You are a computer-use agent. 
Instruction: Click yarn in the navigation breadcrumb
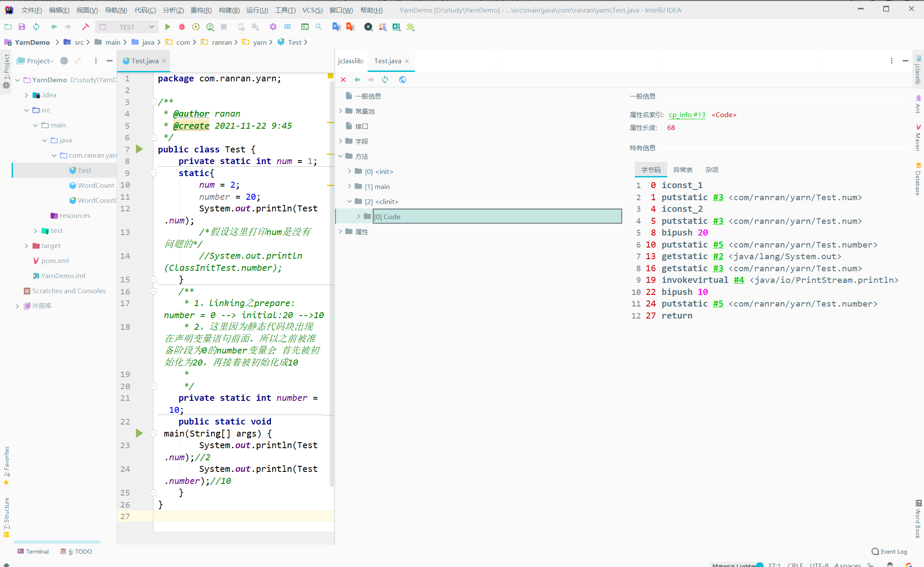tap(260, 42)
